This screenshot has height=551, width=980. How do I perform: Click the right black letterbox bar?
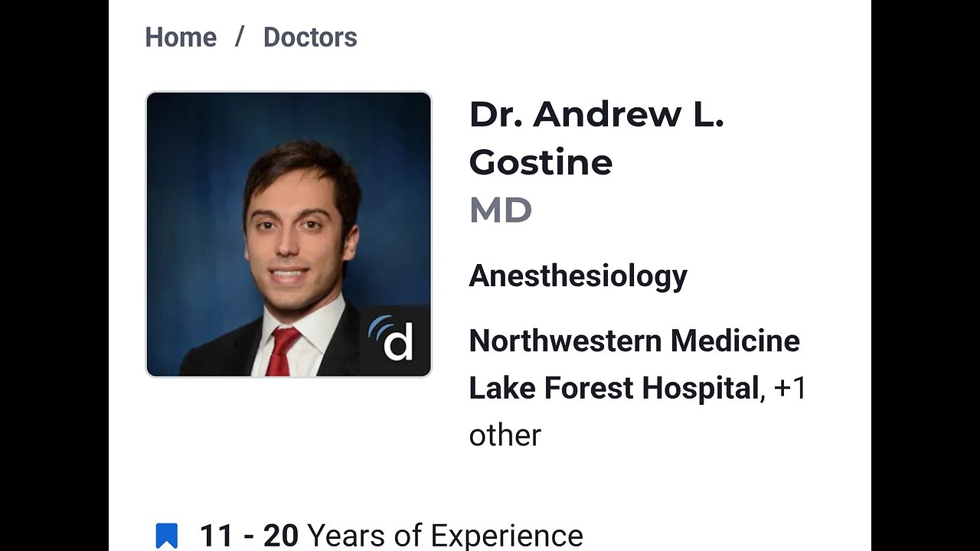(925, 275)
